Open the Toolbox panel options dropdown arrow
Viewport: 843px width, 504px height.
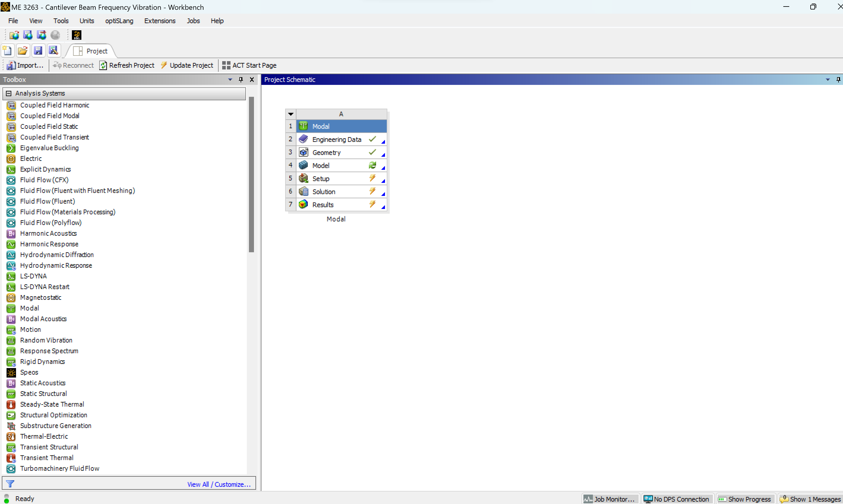pyautogui.click(x=230, y=80)
